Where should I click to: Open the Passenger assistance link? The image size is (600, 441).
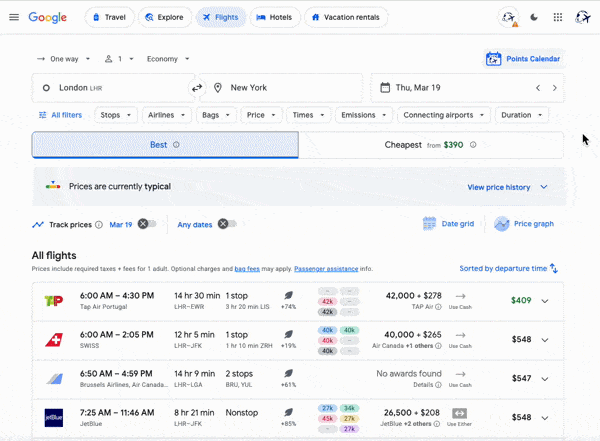[326, 269]
